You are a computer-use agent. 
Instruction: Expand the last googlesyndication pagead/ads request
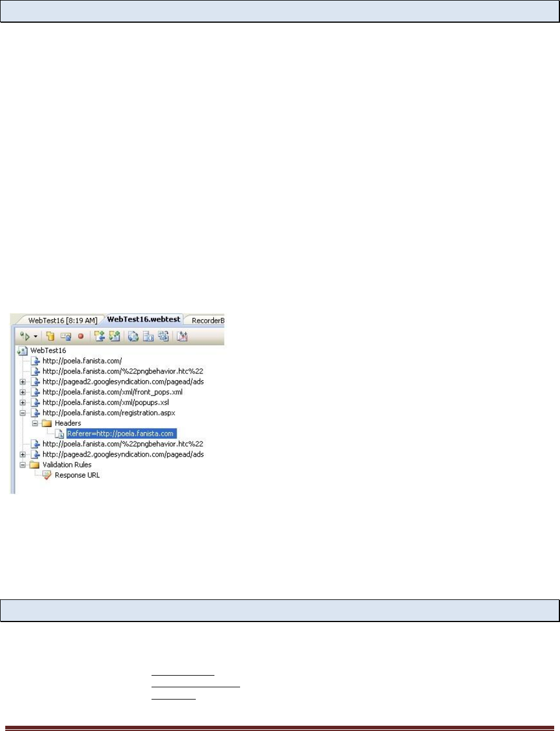[x=23, y=455]
